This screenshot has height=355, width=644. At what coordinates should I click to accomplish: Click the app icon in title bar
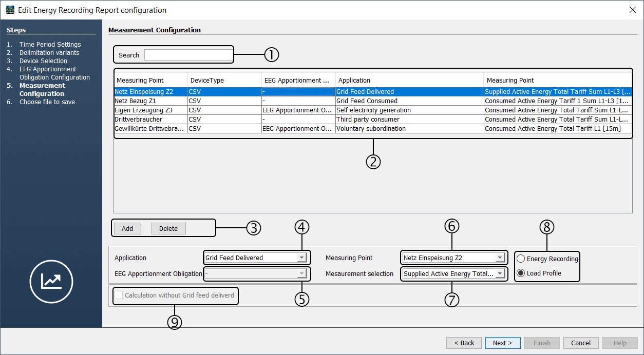10,10
